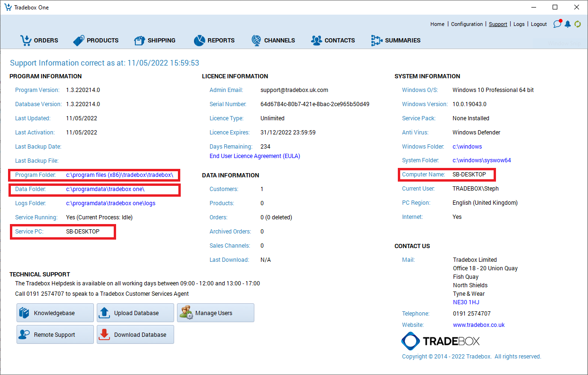The height and width of the screenshot is (375, 588).
Task: Click the Products tag icon
Action: [x=79, y=41]
